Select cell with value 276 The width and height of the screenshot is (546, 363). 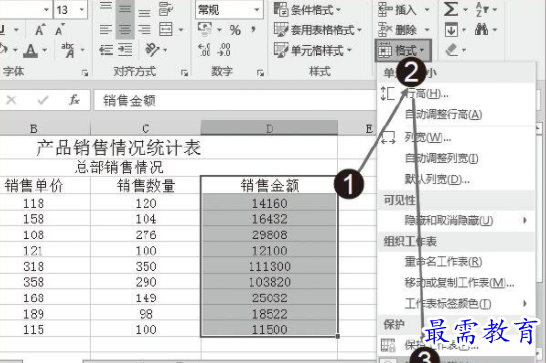[x=146, y=234]
